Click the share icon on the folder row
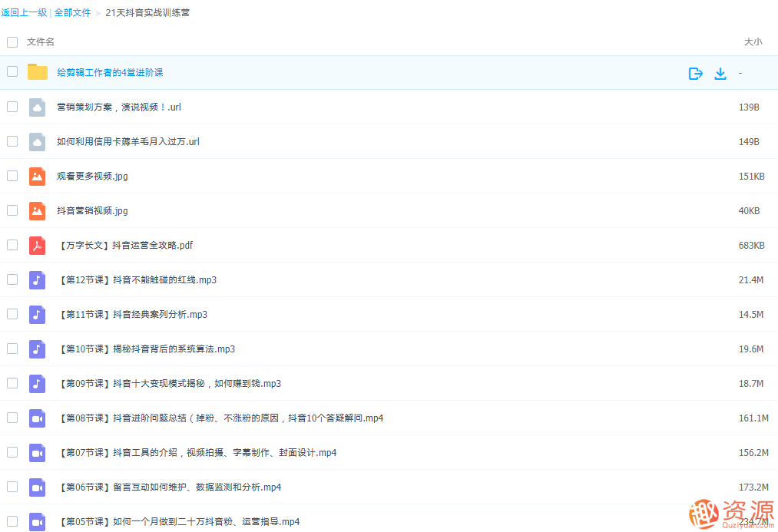The image size is (778, 532). pos(696,74)
